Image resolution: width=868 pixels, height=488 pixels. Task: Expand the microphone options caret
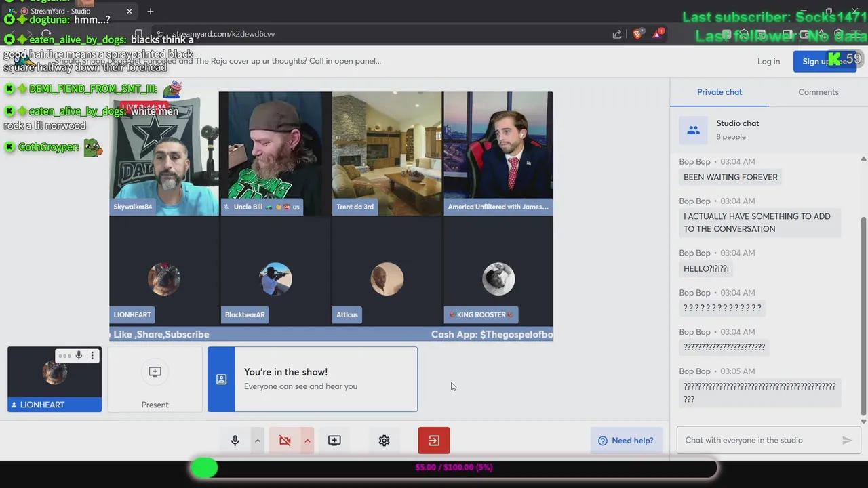(x=258, y=441)
